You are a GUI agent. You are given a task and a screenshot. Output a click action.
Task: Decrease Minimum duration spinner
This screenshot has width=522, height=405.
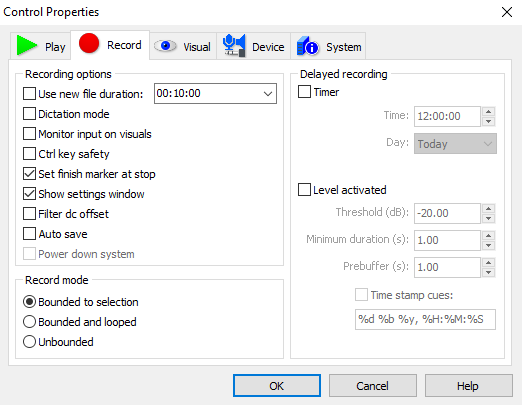489,245
